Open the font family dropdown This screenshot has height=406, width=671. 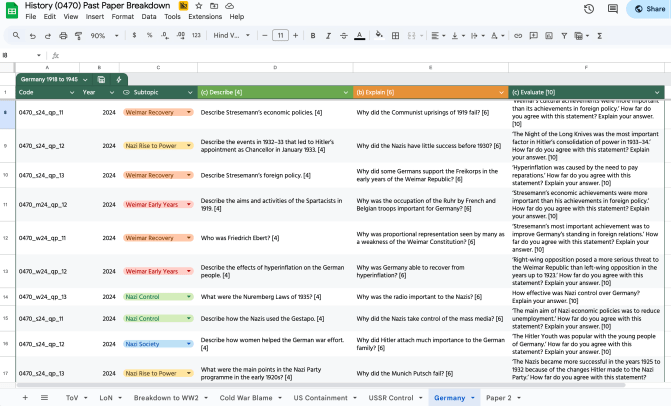pos(230,35)
